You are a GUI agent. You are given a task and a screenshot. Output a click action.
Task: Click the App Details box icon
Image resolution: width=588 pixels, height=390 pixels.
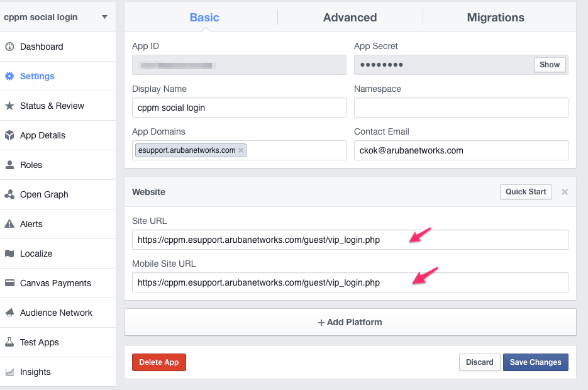pos(9,135)
